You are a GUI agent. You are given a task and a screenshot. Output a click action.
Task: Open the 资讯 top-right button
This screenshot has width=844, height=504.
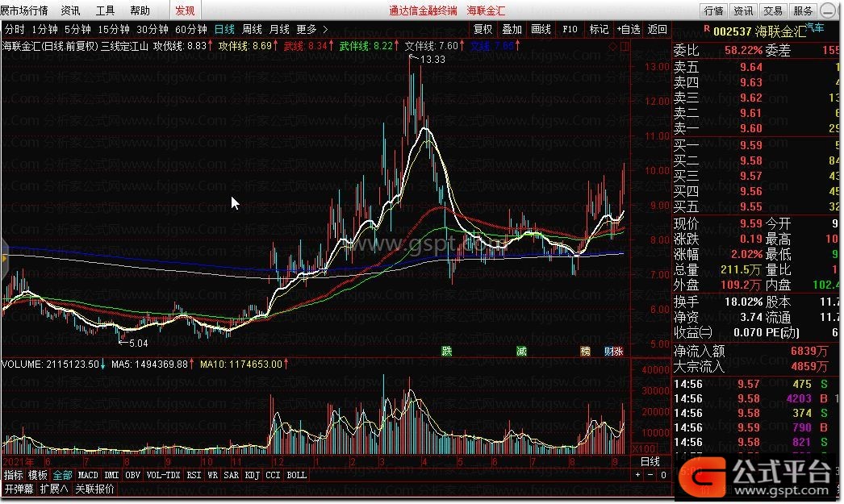coord(743,10)
